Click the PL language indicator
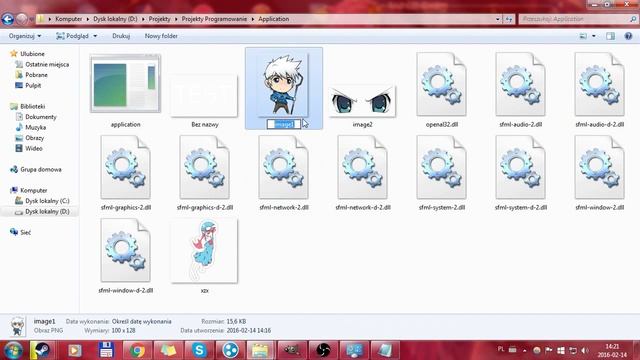This screenshot has width=640, height=360. pyautogui.click(x=501, y=349)
